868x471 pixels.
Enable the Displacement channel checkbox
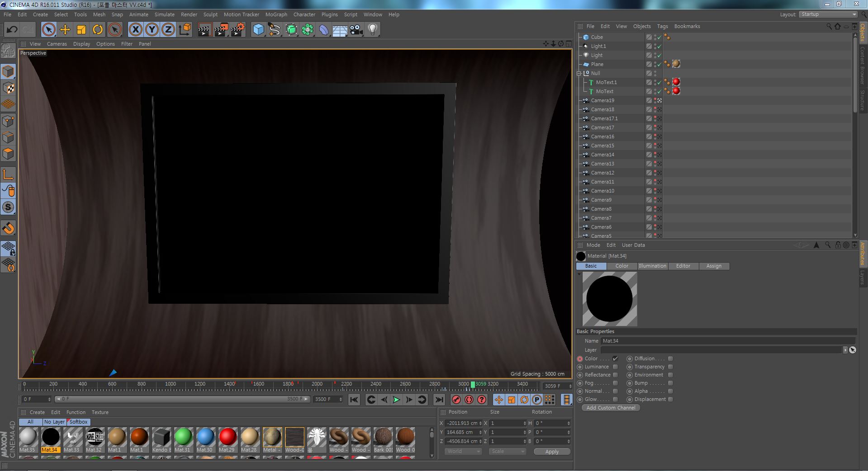click(x=670, y=399)
